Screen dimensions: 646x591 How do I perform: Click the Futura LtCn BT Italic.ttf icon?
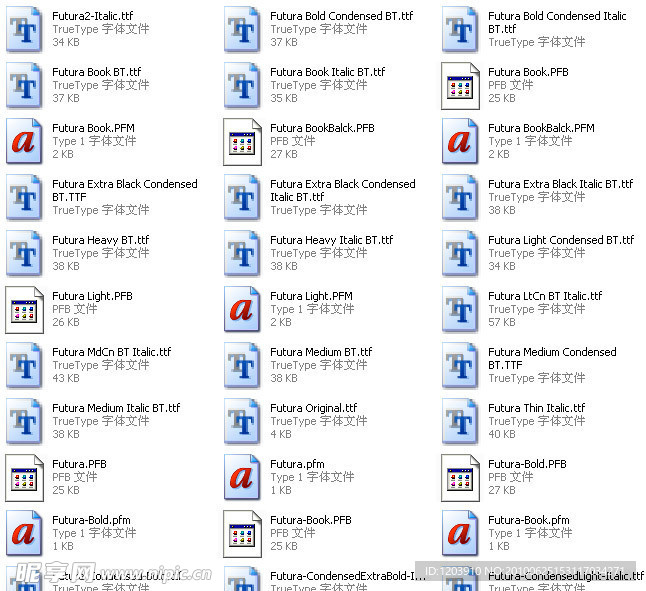[460, 309]
